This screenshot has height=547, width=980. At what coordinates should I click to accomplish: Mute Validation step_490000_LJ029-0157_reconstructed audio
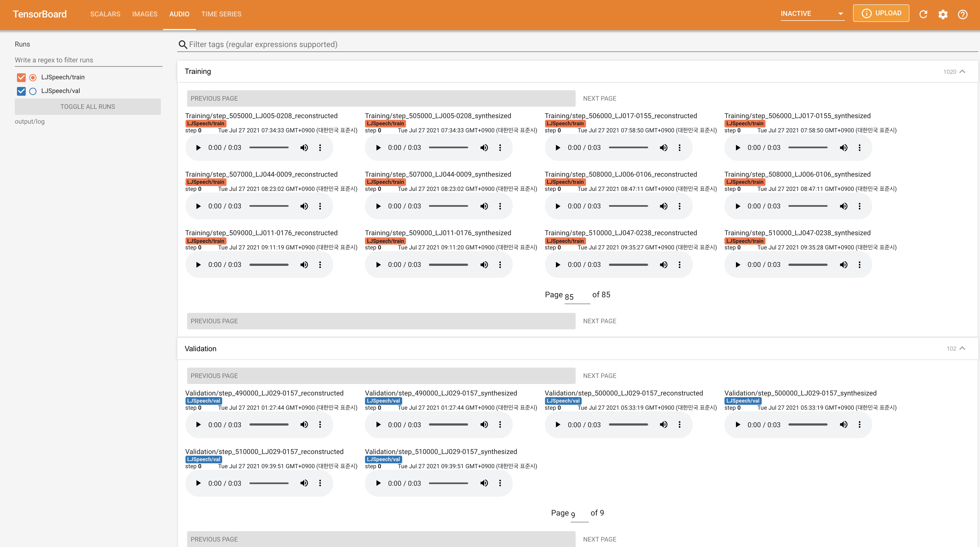pyautogui.click(x=304, y=424)
